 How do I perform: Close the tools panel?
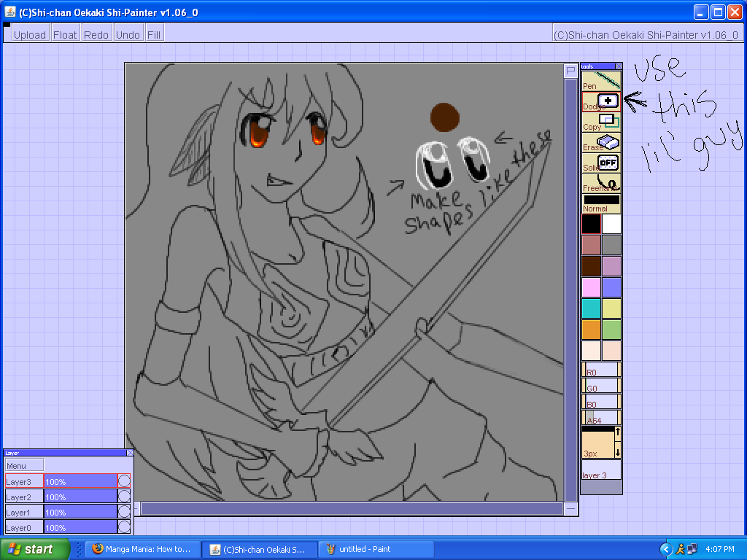619,66
